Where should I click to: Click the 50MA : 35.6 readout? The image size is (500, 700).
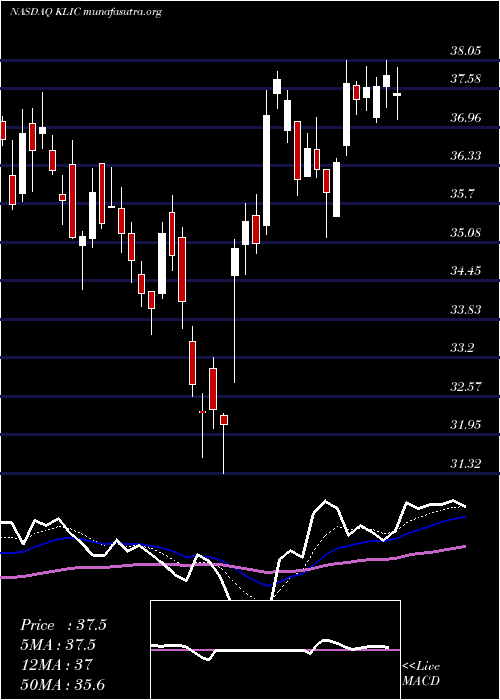coord(62,685)
